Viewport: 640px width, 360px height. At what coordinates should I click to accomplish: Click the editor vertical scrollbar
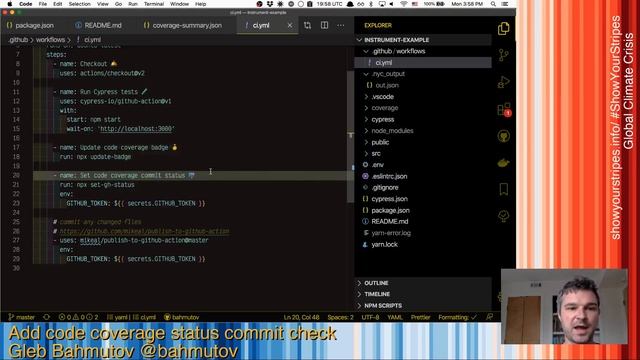tap(351, 137)
